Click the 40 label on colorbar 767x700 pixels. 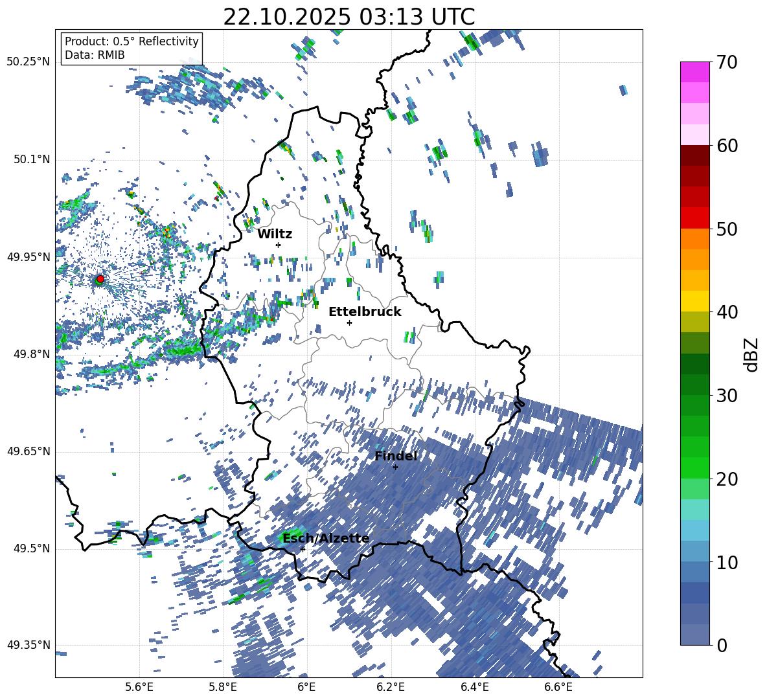pos(726,312)
